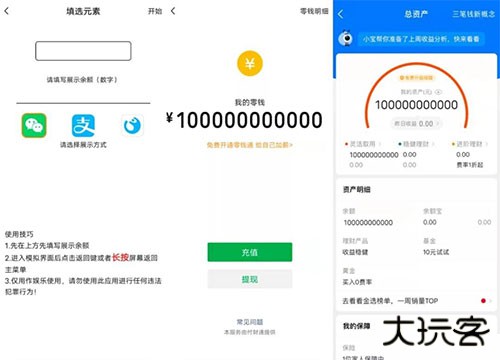The width and height of the screenshot is (500, 360).
Task: Toggle asset visibility eye icon beside 我的资产
Action: [x=439, y=92]
